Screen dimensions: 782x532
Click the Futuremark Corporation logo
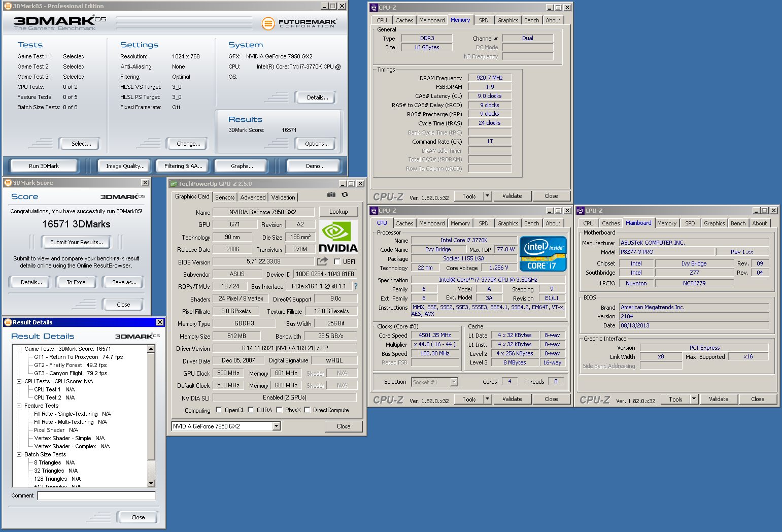point(299,23)
